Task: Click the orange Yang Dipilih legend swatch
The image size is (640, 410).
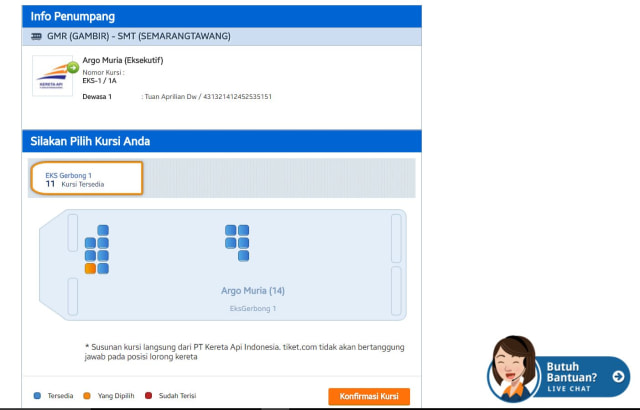Action: [87, 396]
